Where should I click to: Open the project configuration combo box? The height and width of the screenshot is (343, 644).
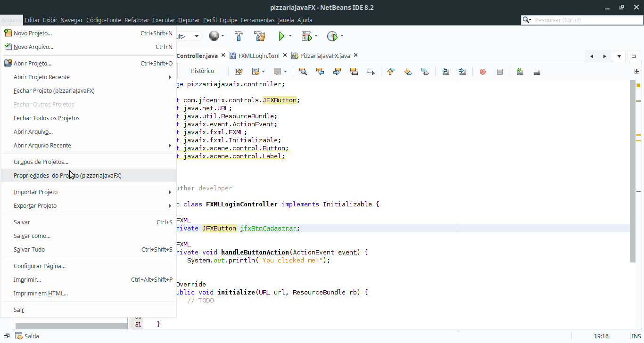pos(188,36)
